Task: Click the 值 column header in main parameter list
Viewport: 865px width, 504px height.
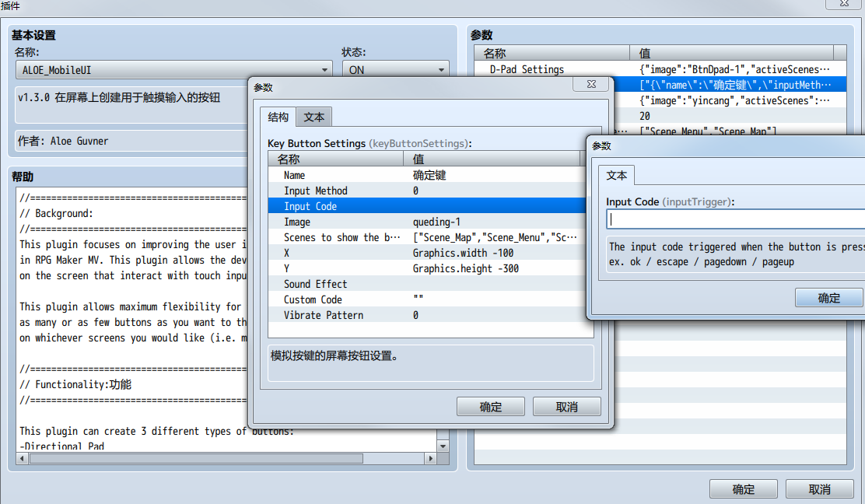Action: coord(731,53)
